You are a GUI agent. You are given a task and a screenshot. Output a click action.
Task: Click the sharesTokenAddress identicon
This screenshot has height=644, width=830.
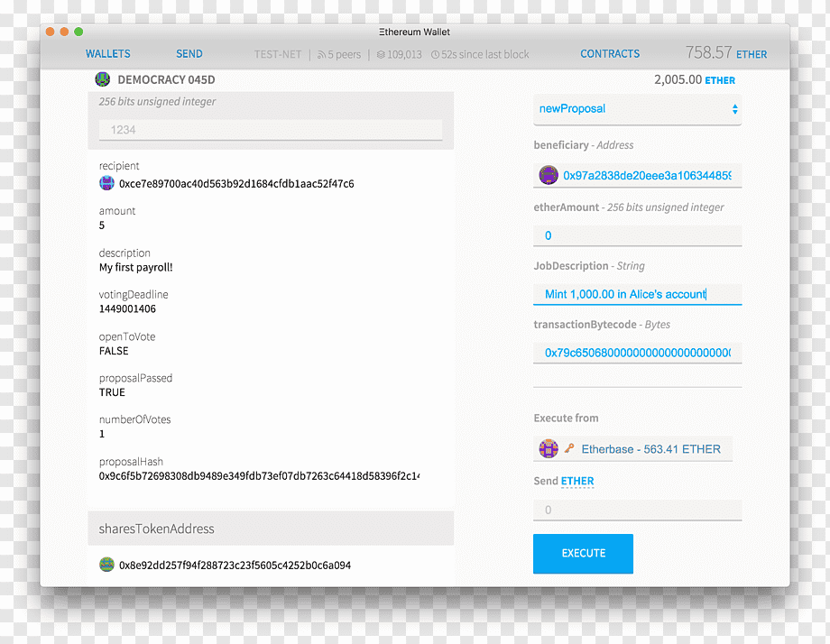click(107, 565)
